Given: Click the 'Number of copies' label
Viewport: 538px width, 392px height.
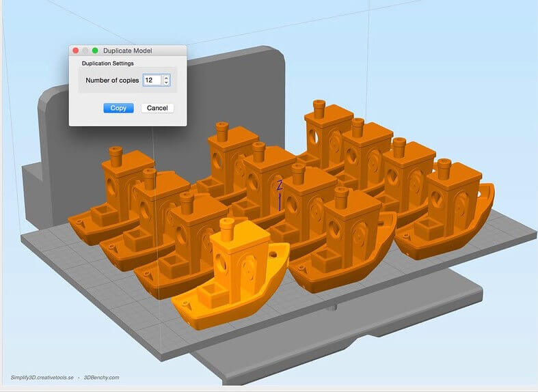Looking at the screenshot, I should tap(112, 80).
